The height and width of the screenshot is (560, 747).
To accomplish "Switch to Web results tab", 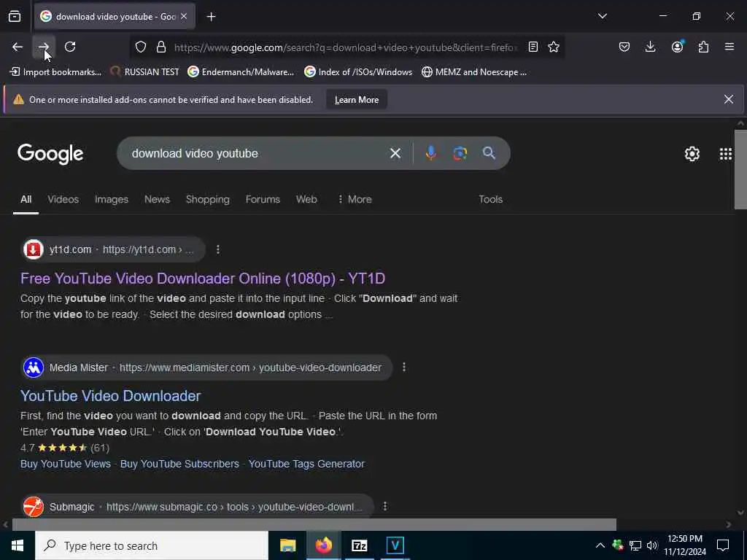I will [x=306, y=200].
